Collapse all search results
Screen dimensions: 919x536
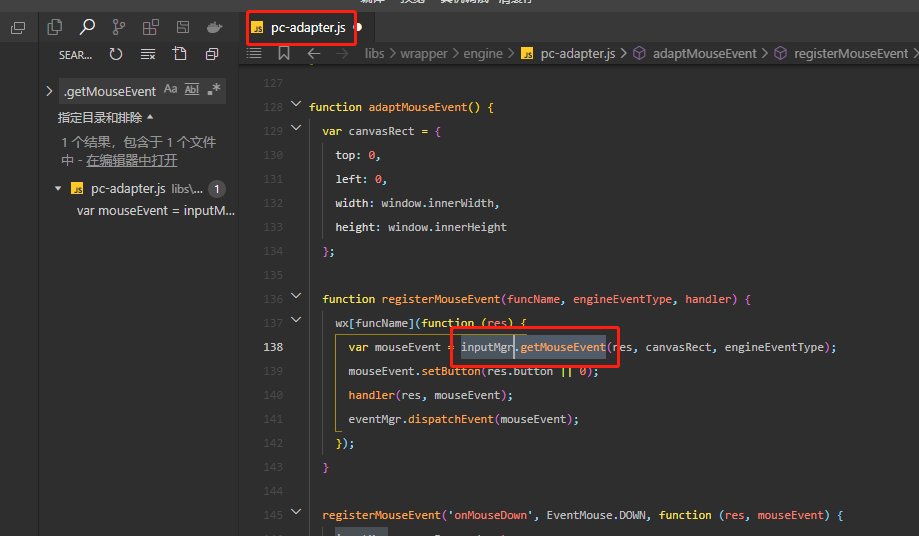[x=212, y=54]
